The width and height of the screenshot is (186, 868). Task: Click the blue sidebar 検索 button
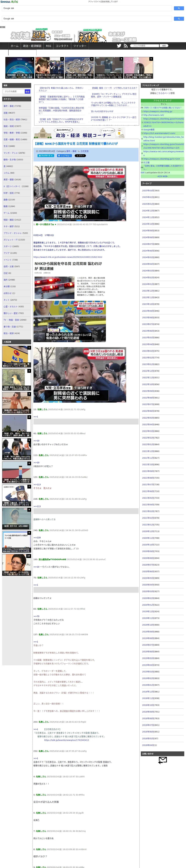27,91
